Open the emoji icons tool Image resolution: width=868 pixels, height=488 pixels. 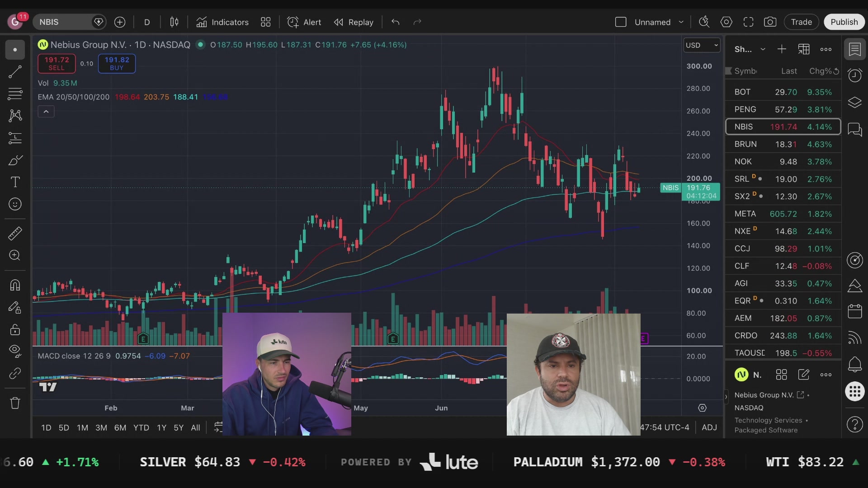click(15, 204)
